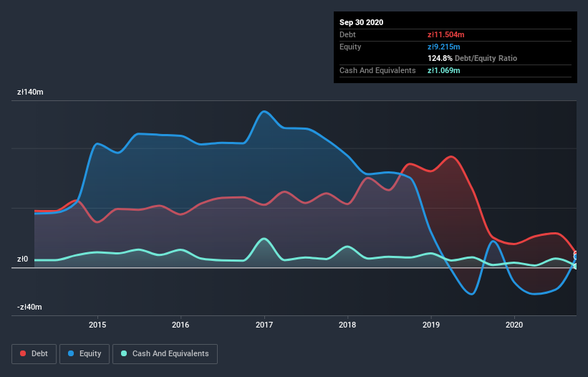Viewport: 588px width, 377px height.
Task: Toggle the Cash And Equivalents legend button
Action: click(x=165, y=354)
